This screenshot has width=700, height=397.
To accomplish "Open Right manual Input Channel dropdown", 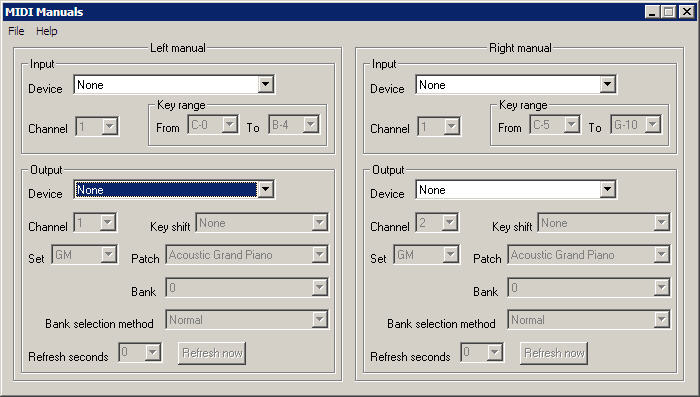I will point(439,126).
